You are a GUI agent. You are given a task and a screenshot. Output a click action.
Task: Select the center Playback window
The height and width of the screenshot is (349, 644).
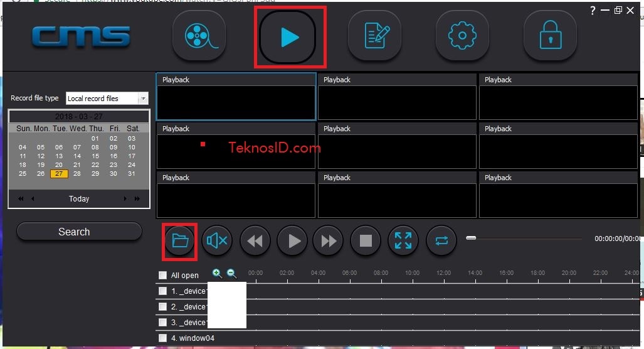pyautogui.click(x=397, y=146)
